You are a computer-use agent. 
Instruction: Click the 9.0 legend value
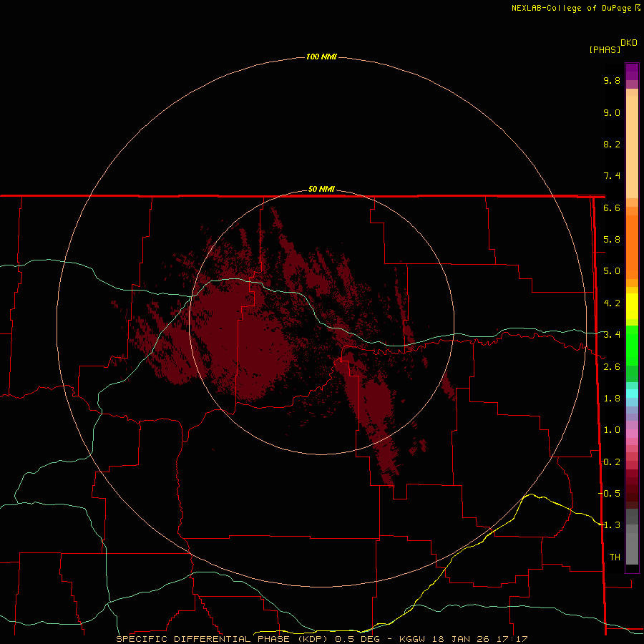tap(612, 112)
